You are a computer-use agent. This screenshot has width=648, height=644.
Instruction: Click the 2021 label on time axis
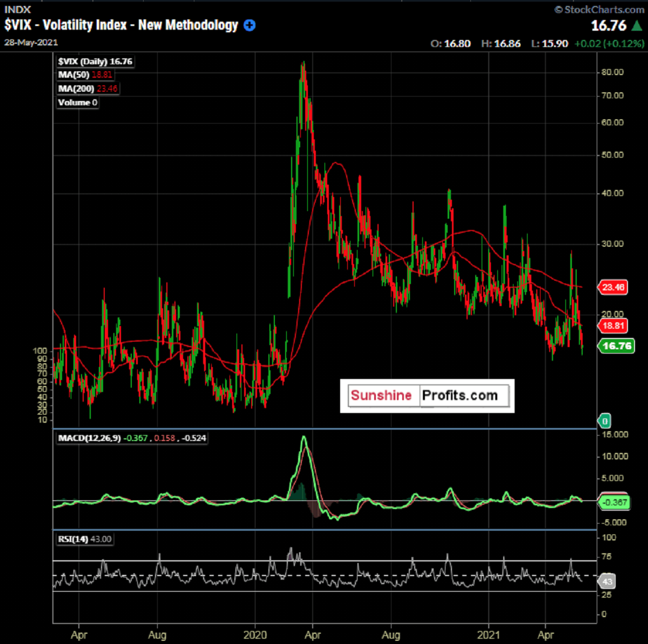[489, 635]
